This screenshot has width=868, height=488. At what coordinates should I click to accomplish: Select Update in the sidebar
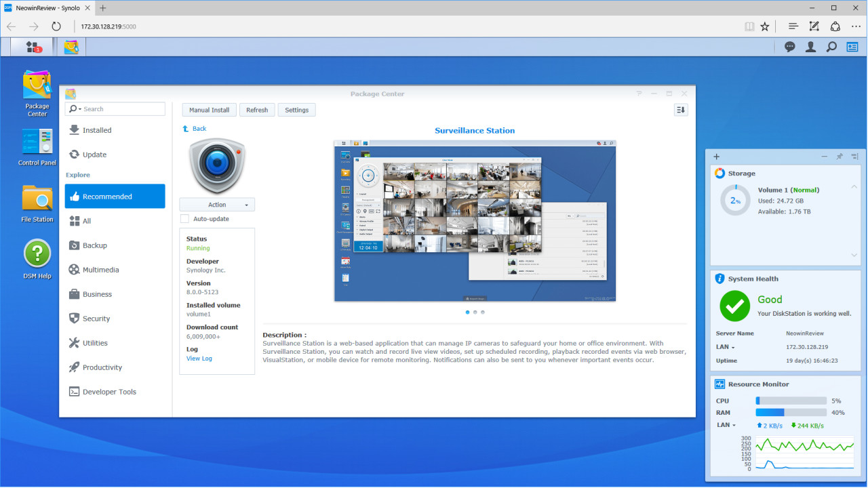click(x=115, y=155)
